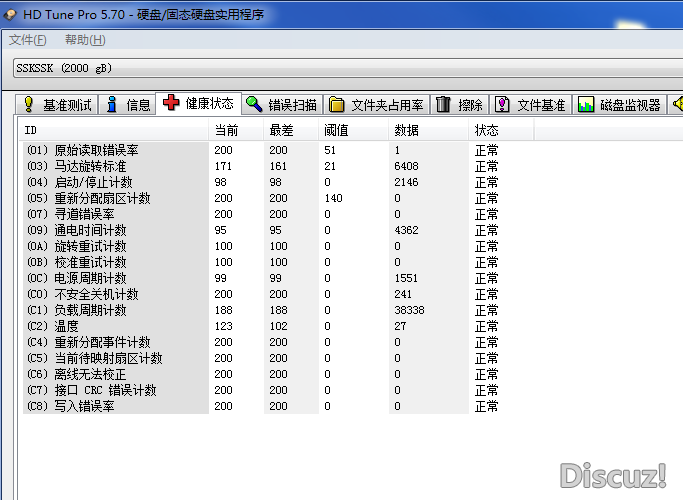Screen dimensions: 683x500
Task: Click data value 38338 for 负载周期计数
Action: pos(409,310)
